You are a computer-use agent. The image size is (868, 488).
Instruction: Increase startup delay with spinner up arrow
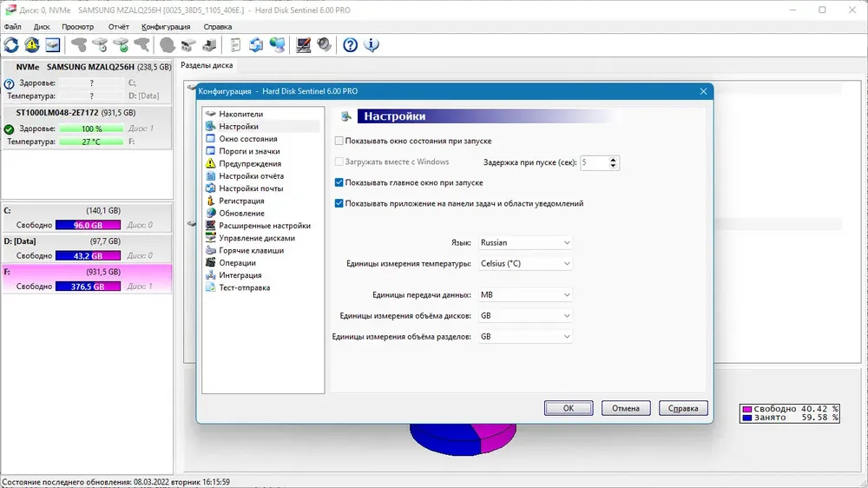[x=613, y=160]
